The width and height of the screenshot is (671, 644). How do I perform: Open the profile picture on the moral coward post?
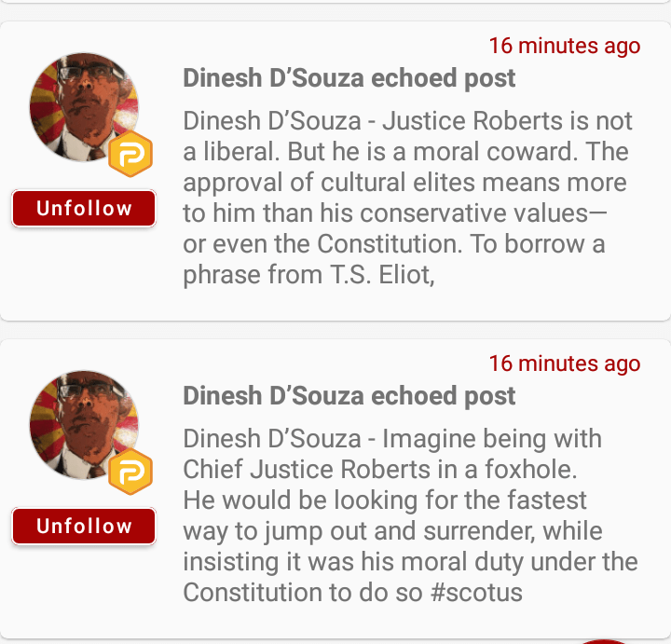tap(82, 107)
